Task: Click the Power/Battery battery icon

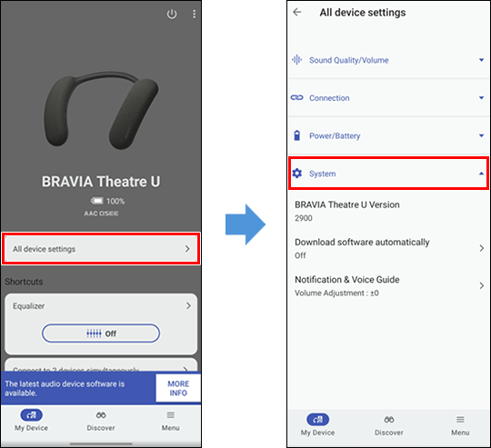Action: coord(296,135)
